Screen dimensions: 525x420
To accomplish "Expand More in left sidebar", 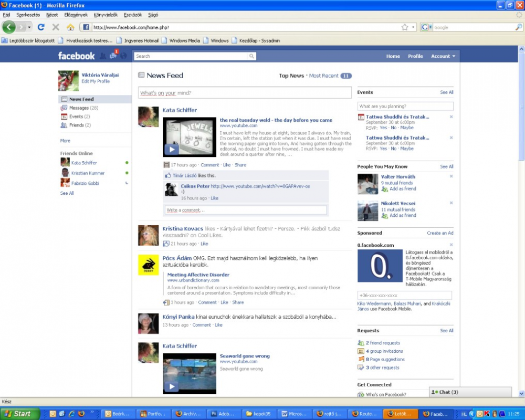I will coord(65,141).
